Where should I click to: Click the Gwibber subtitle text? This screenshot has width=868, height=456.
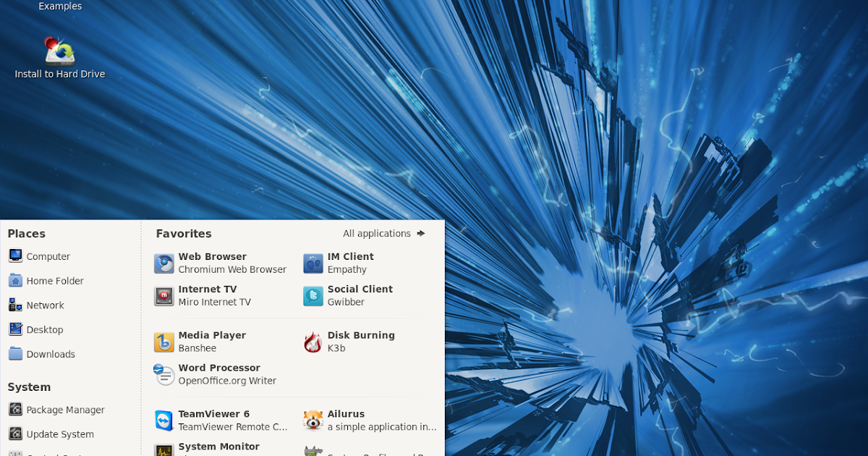coord(346,302)
